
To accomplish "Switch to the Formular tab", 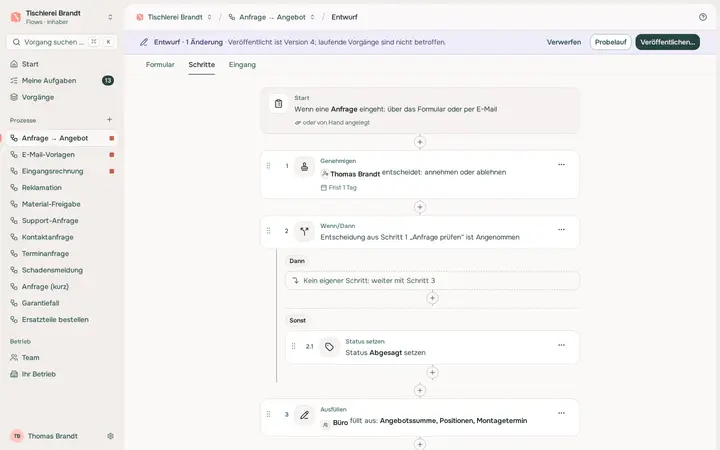I will click(x=160, y=65).
